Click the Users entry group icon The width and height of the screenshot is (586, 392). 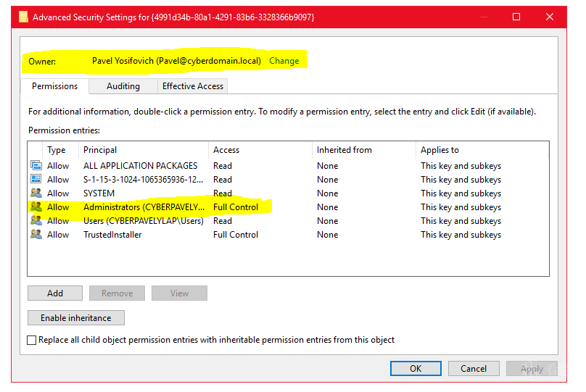[x=36, y=221]
